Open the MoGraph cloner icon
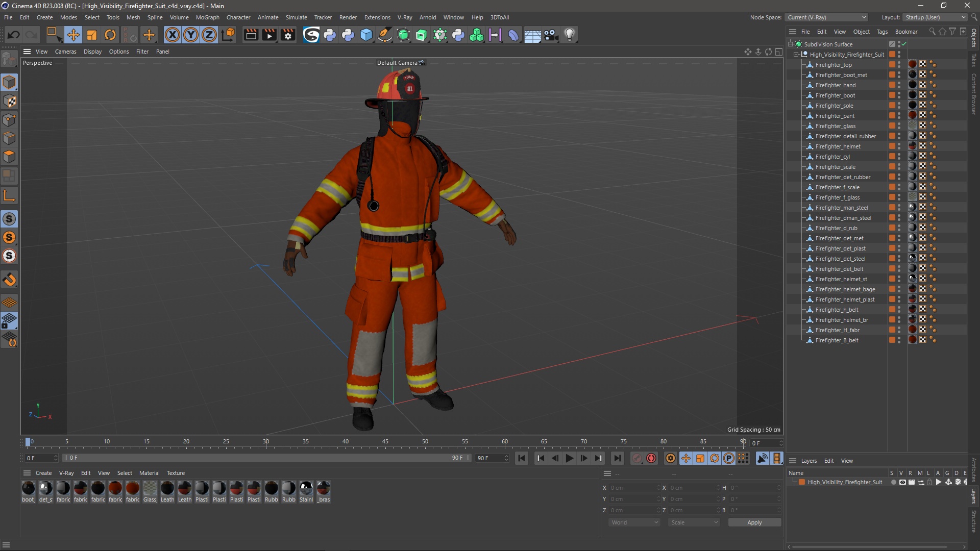 477,35
